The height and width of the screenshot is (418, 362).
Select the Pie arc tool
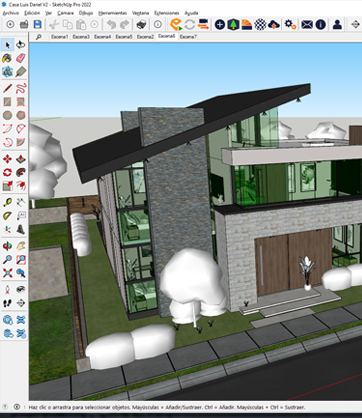pyautogui.click(x=21, y=142)
